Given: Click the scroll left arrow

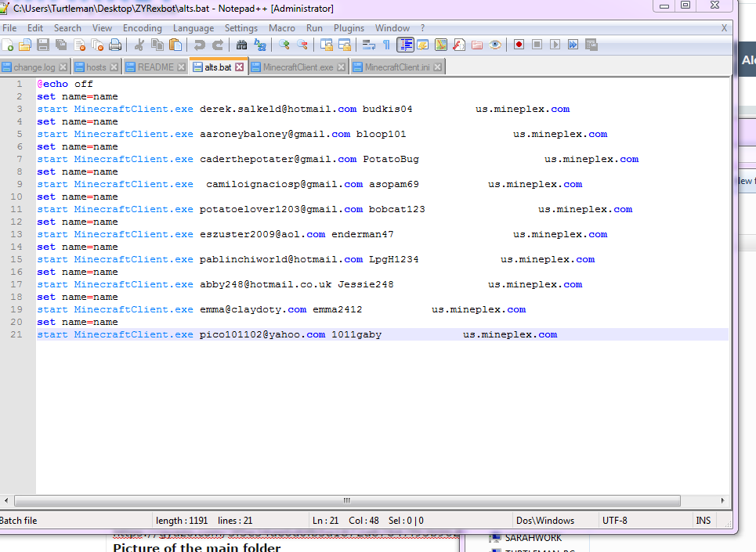Looking at the screenshot, I should click(5, 500).
